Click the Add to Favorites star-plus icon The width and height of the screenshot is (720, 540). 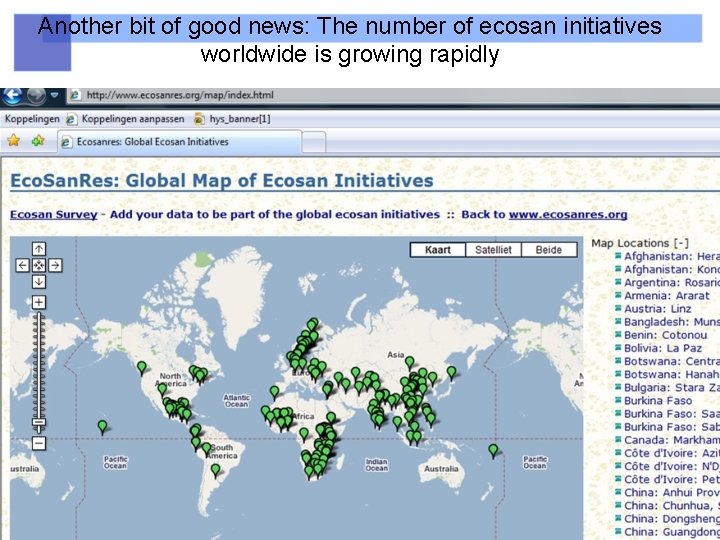click(38, 141)
